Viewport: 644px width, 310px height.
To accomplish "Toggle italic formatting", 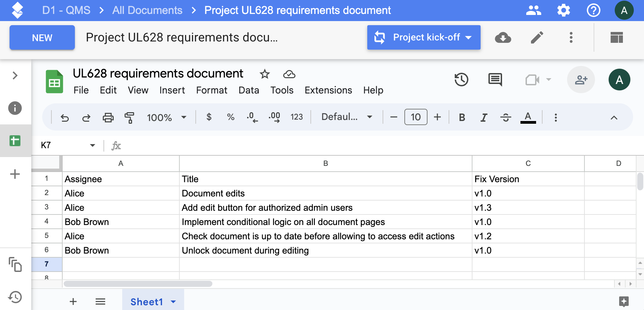I will 483,118.
